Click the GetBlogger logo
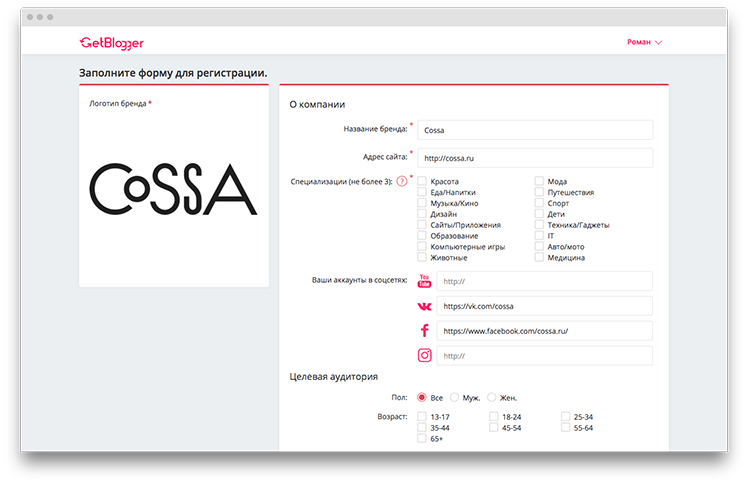Viewport: 748px width, 488px height. (x=111, y=43)
